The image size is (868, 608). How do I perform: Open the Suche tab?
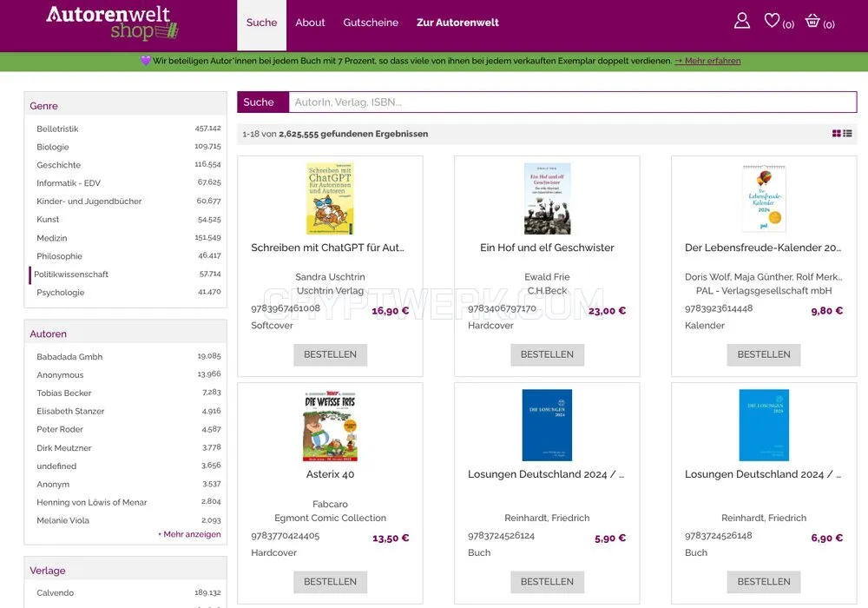[x=261, y=23]
